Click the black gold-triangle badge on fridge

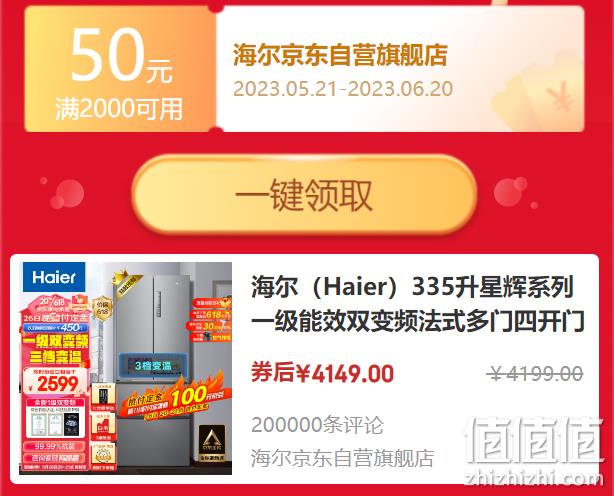[x=212, y=443]
